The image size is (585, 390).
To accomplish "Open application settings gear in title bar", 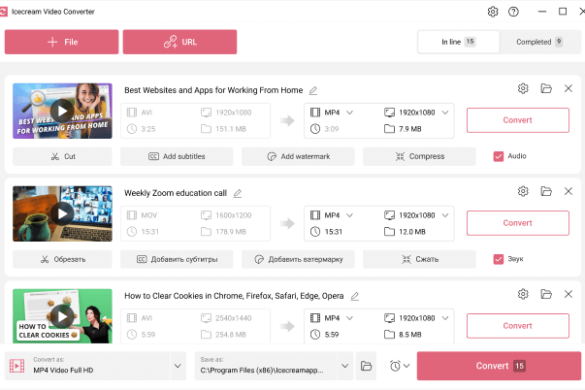I will (493, 12).
